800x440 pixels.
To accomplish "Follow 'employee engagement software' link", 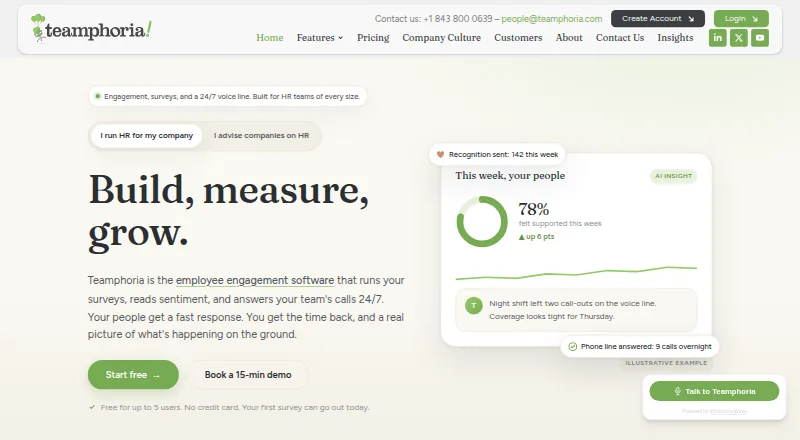I will 255,280.
